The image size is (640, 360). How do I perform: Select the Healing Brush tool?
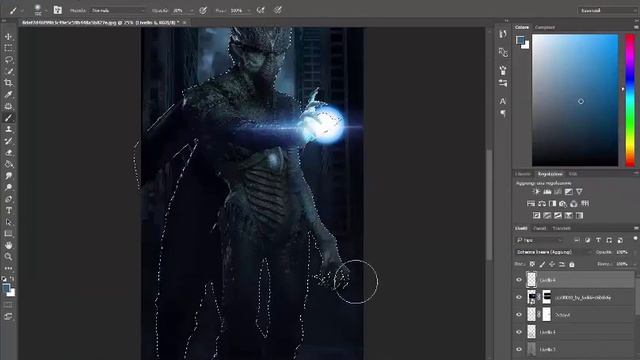click(8, 106)
